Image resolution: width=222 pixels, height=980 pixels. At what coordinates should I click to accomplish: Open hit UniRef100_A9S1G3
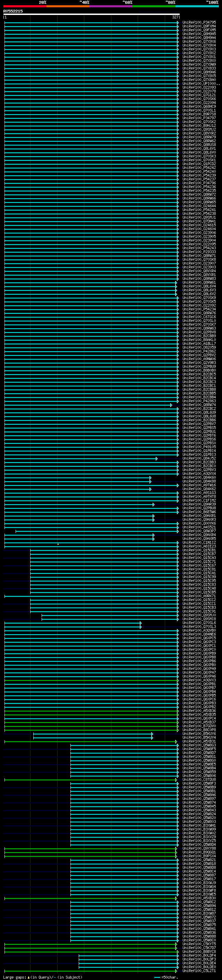click(x=199, y=493)
